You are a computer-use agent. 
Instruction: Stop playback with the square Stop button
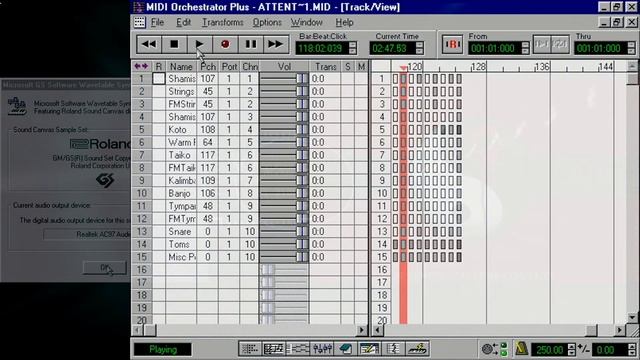pyautogui.click(x=174, y=44)
